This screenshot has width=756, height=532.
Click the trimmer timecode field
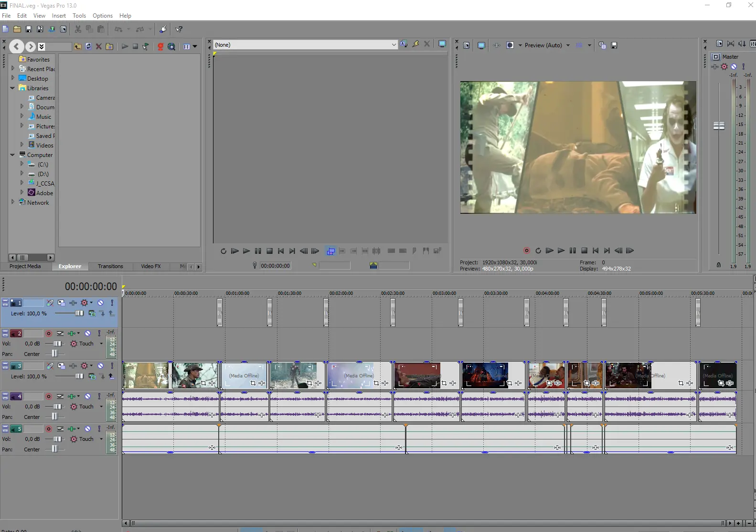click(x=276, y=266)
